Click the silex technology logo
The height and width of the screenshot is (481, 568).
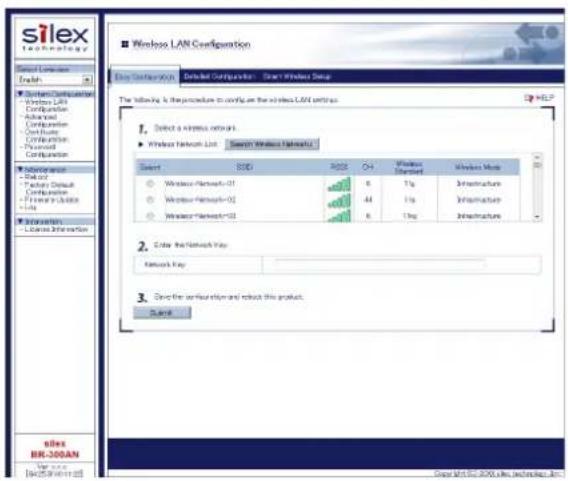pyautogui.click(x=55, y=37)
